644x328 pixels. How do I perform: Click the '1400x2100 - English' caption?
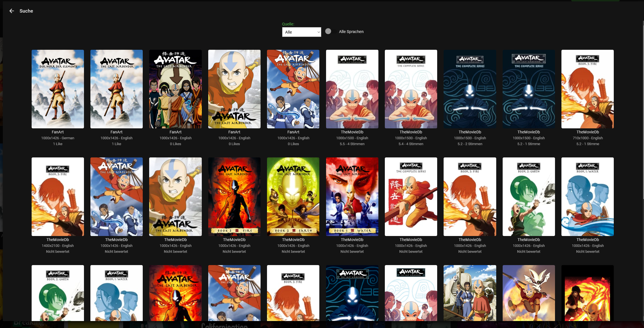click(x=58, y=246)
